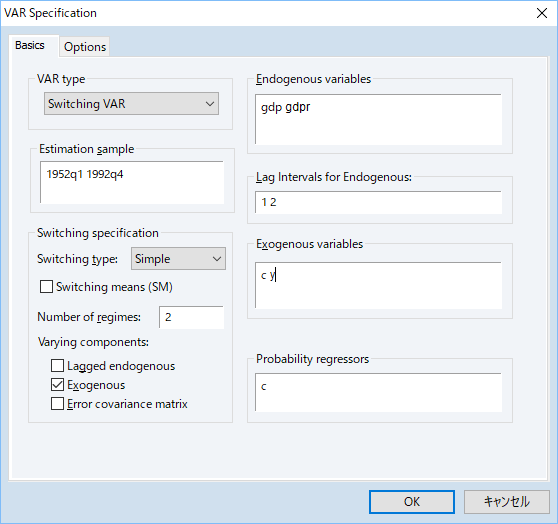Focus the Endogenous variables field
Screen dimensions: 558x524
(x=378, y=120)
